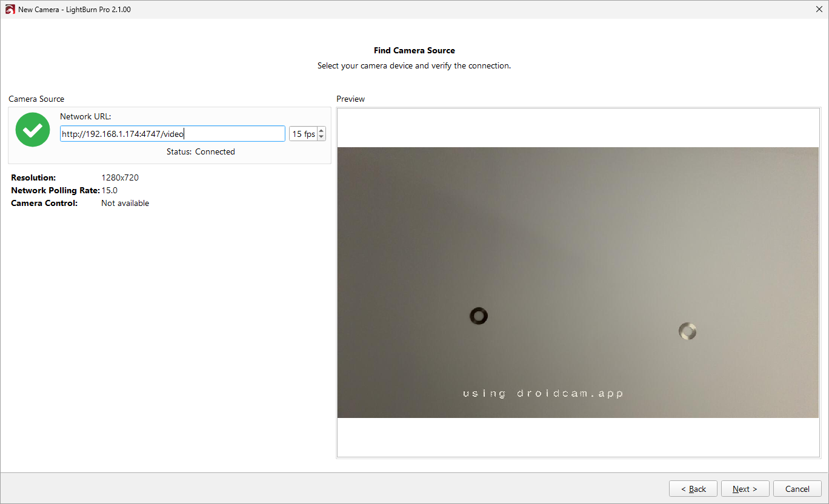This screenshot has width=829, height=504.
Task: Decrease fps with the down arrow
Action: pyautogui.click(x=321, y=138)
